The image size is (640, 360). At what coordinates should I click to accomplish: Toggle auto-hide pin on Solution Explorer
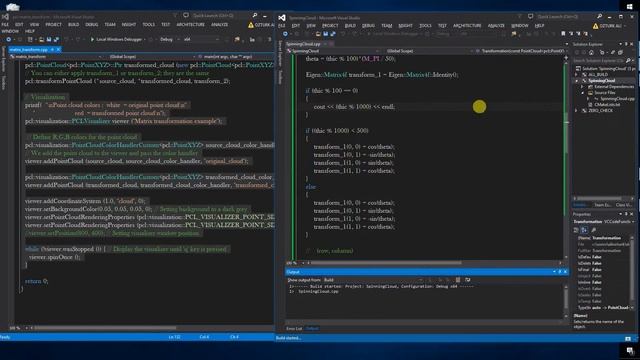[x=626, y=44]
